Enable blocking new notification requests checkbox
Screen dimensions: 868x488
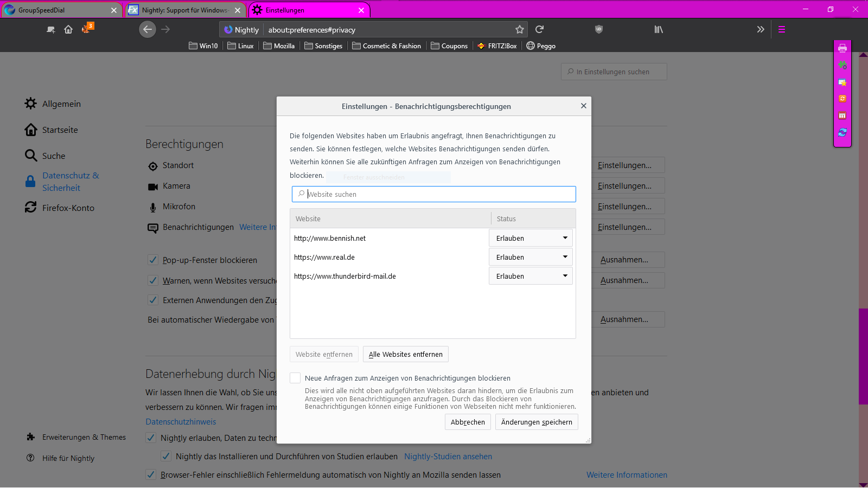click(x=295, y=378)
